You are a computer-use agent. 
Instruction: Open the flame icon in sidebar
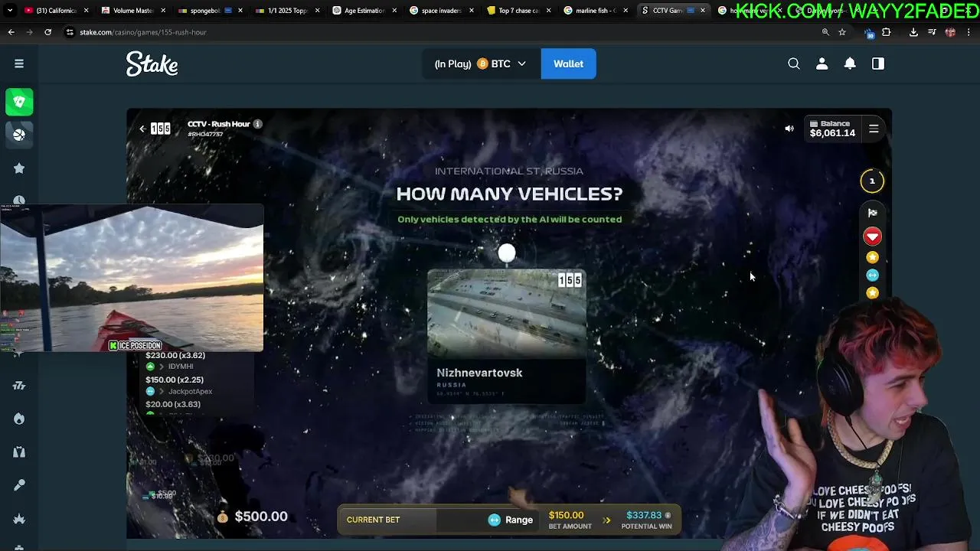[19, 419]
